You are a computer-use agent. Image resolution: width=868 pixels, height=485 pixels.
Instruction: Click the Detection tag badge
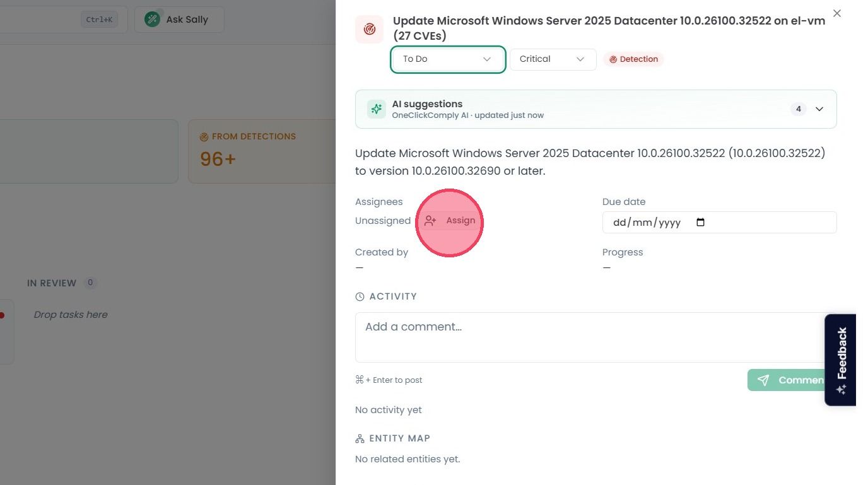coord(633,59)
